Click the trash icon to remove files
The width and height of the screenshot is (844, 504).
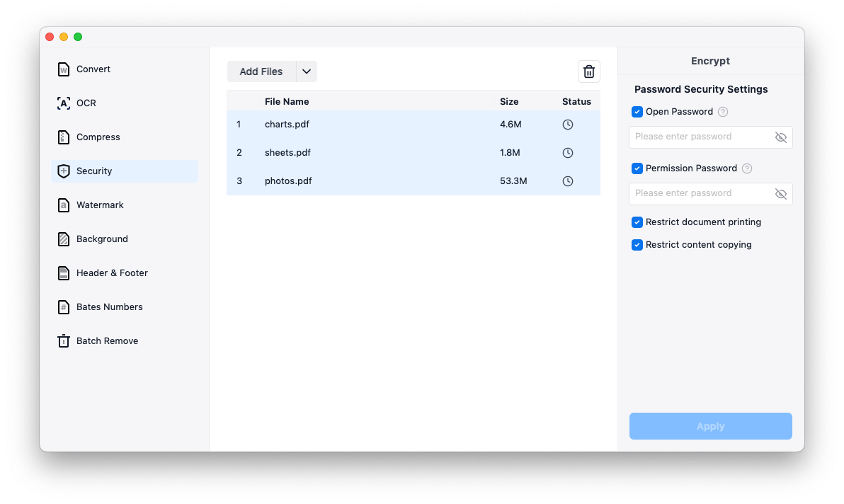pyautogui.click(x=588, y=71)
